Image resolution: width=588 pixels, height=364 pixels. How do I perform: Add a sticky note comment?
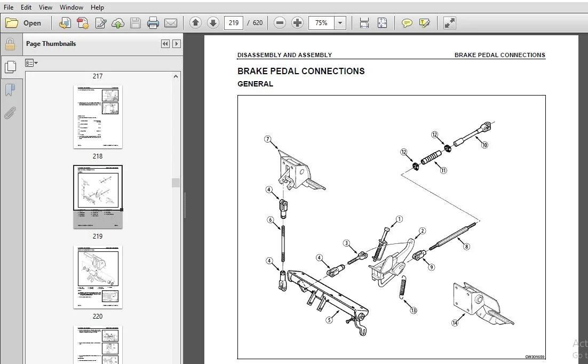click(407, 23)
